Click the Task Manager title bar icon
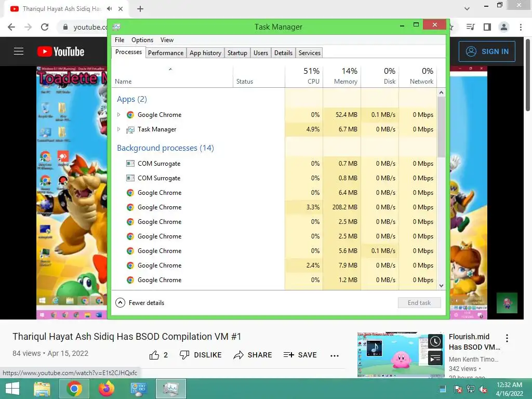Viewport: 532px width, 399px height. 117,27
